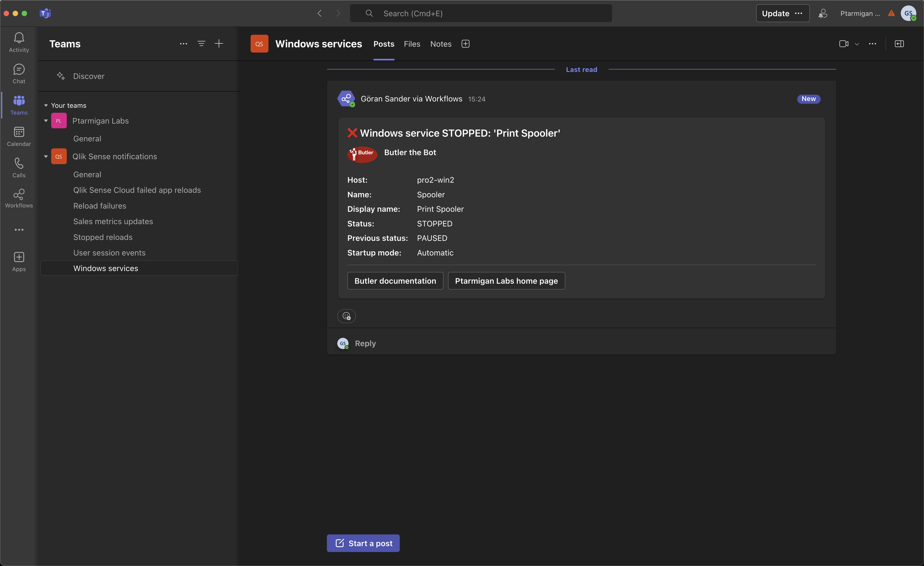Click the search box
924x566 pixels.
481,14
